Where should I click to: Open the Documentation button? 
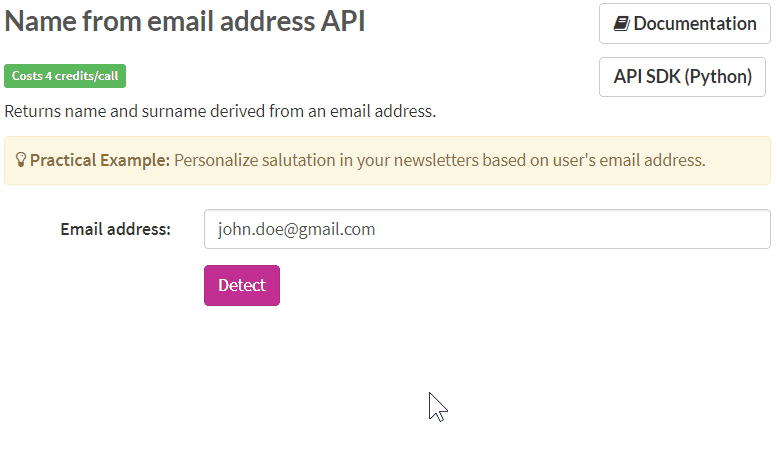[x=684, y=23]
